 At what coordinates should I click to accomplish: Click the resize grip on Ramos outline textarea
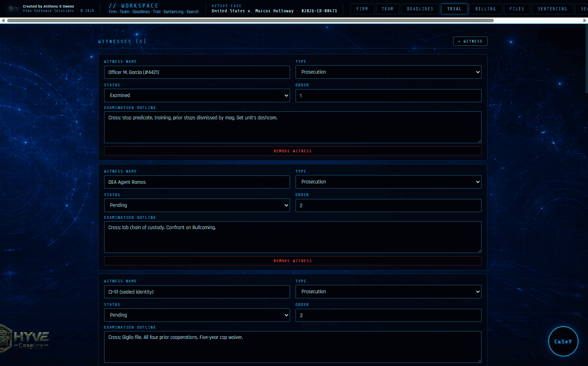tap(479, 251)
